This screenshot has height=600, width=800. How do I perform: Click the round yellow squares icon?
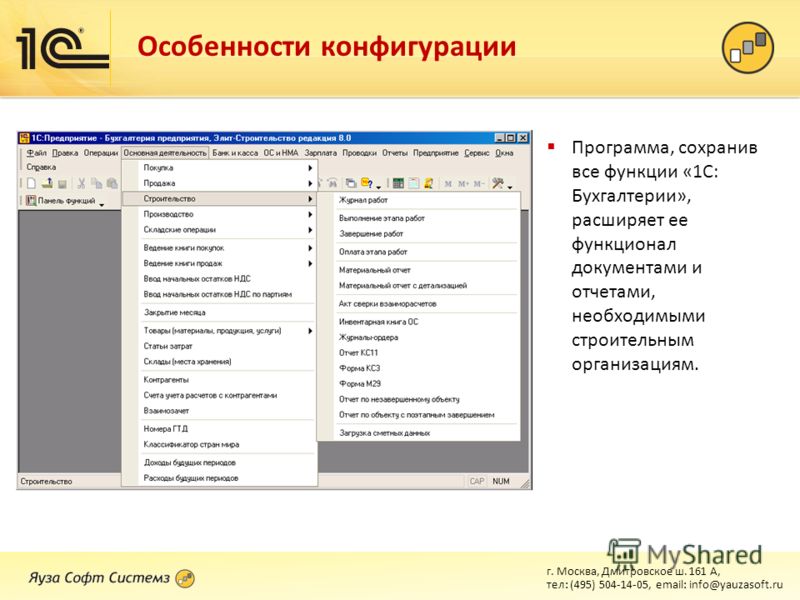(x=747, y=47)
